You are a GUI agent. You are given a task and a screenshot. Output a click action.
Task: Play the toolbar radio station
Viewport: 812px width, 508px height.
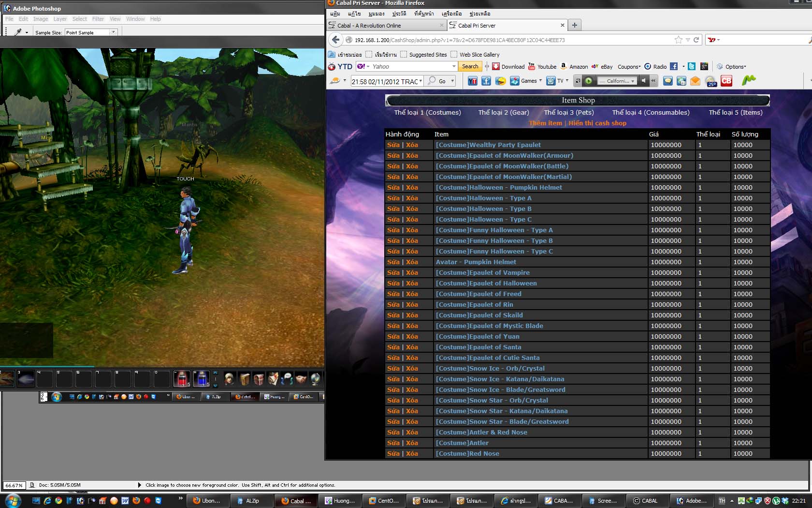589,81
